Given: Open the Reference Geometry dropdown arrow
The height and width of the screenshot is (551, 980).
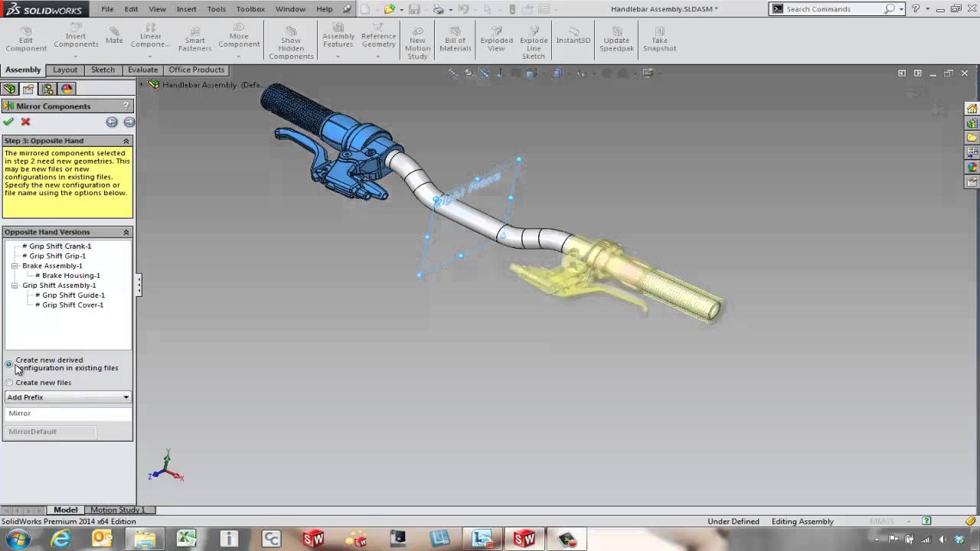Looking at the screenshot, I should click(379, 56).
